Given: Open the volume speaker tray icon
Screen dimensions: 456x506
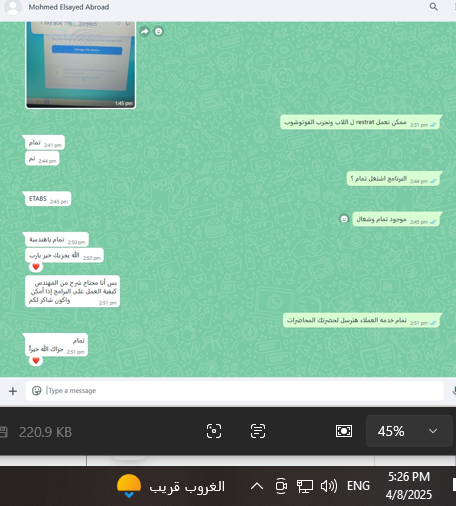Looking at the screenshot, I should coord(329,486).
